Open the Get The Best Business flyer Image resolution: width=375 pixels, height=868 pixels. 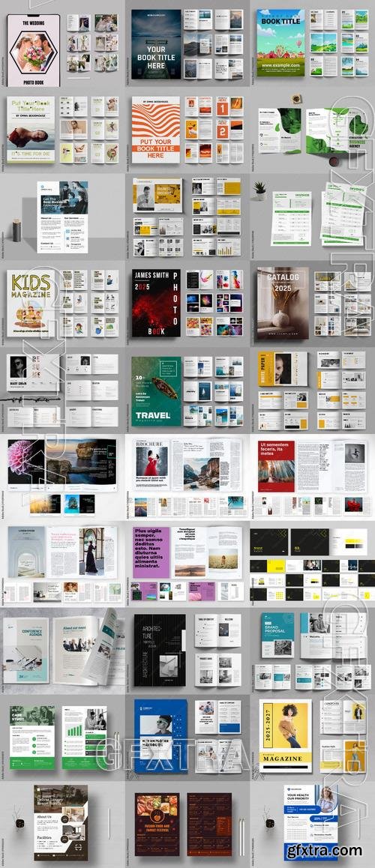[x=62, y=217]
